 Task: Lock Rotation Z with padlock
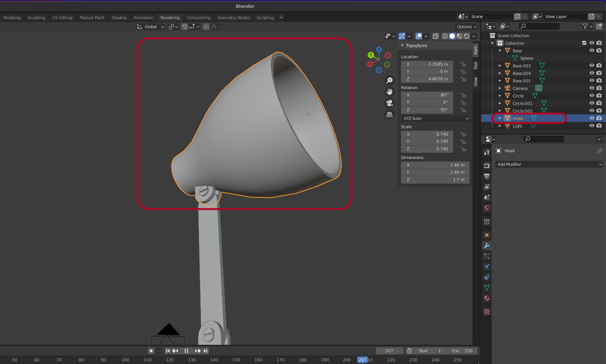tap(463, 110)
